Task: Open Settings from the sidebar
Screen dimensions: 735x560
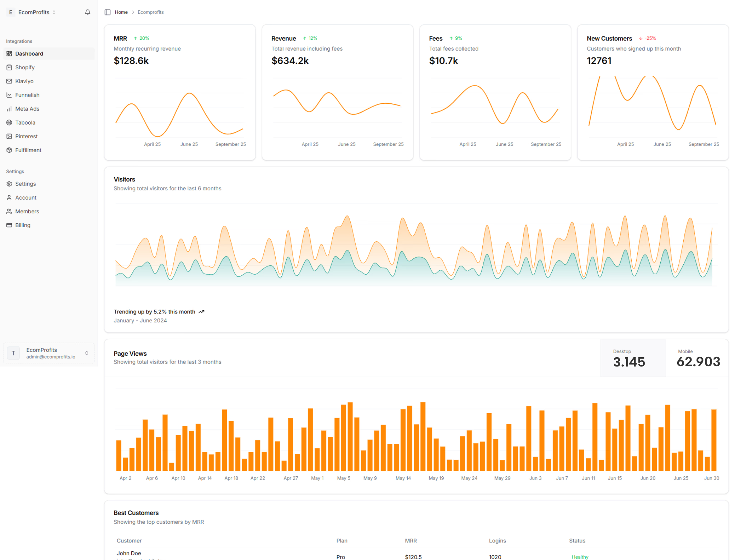Action: [25, 183]
